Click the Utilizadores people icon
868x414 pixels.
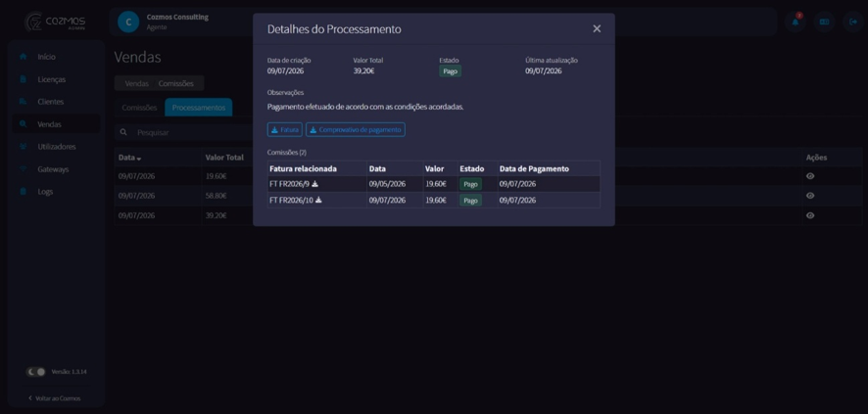tap(23, 147)
